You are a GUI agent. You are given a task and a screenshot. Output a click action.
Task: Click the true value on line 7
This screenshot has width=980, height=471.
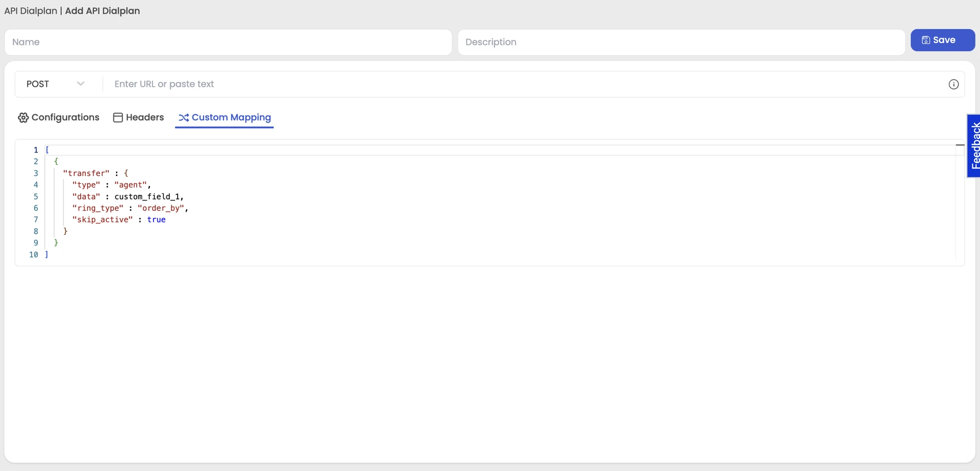point(156,219)
